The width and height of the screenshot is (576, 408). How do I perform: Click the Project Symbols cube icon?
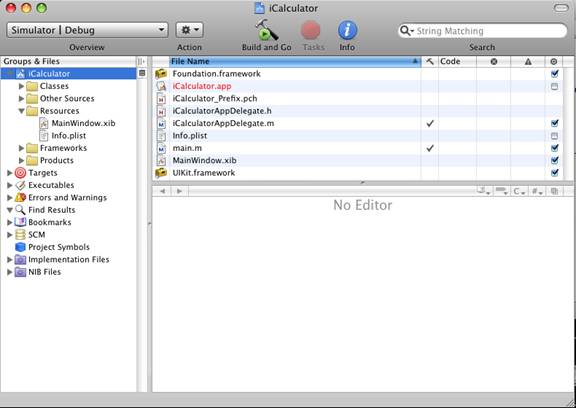pyautogui.click(x=20, y=247)
